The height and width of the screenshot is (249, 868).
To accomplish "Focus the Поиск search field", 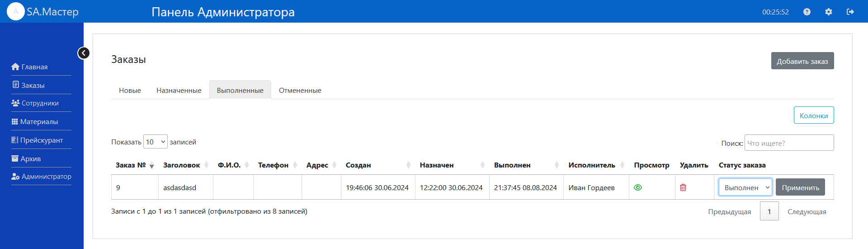I will click(x=788, y=143).
